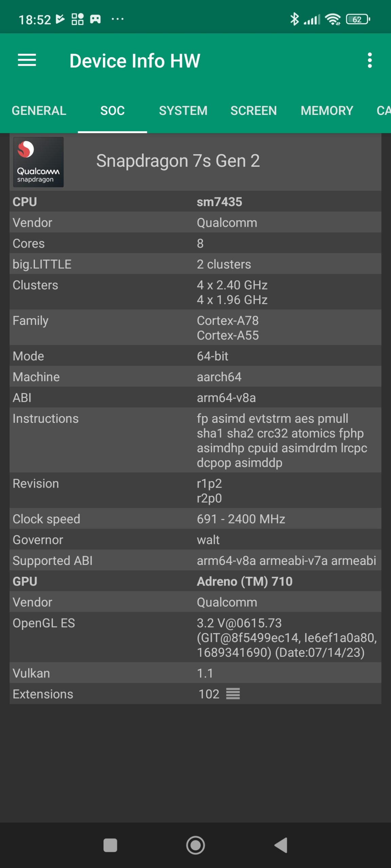Select the SOC tab
Viewport: 391px width, 868px height.
click(x=112, y=111)
